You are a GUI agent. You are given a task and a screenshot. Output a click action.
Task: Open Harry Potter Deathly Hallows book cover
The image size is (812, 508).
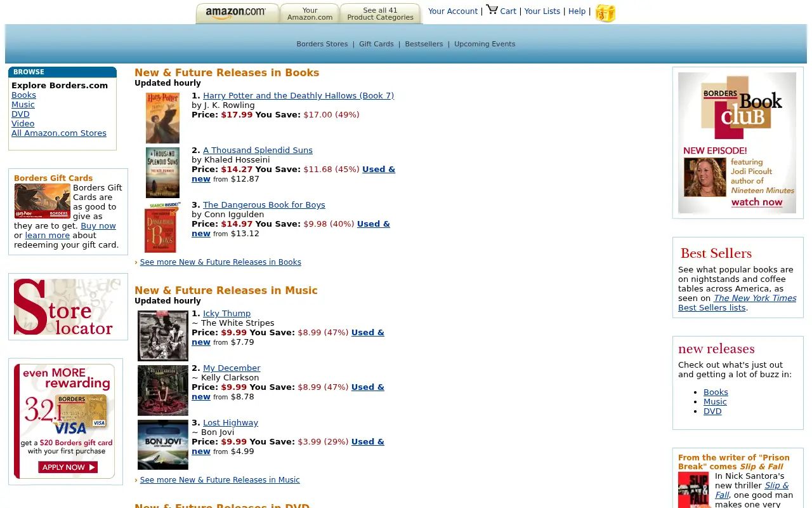pos(162,118)
